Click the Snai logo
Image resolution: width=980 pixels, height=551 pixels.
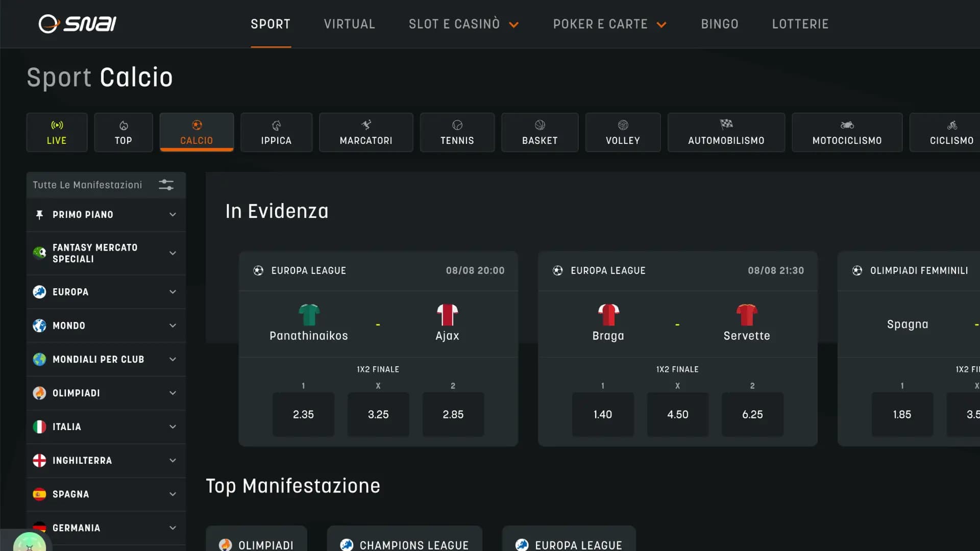click(x=78, y=23)
